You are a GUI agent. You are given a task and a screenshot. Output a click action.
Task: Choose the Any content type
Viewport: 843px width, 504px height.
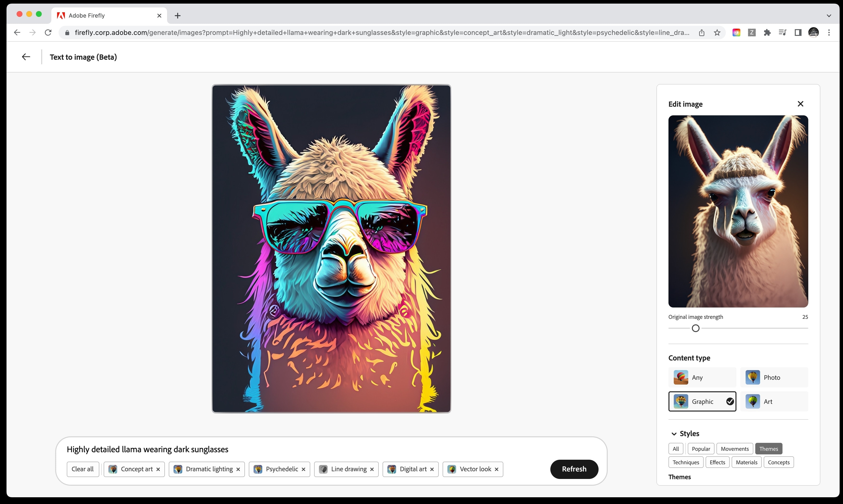click(702, 377)
